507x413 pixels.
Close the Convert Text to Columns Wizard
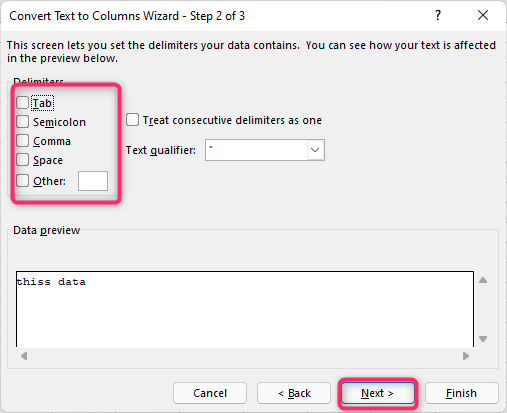coord(483,15)
